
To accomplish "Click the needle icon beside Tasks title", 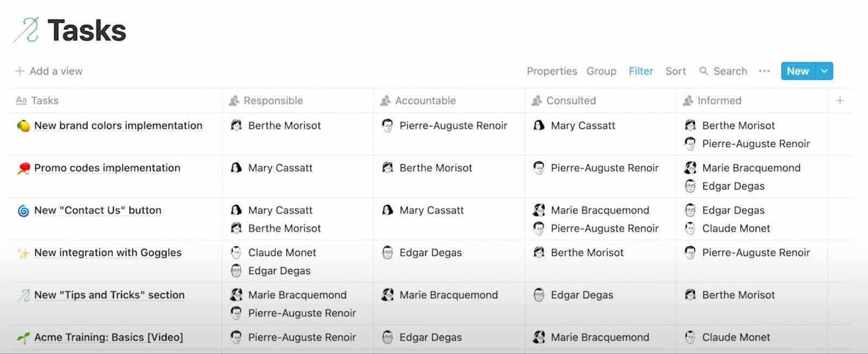I will (26, 30).
